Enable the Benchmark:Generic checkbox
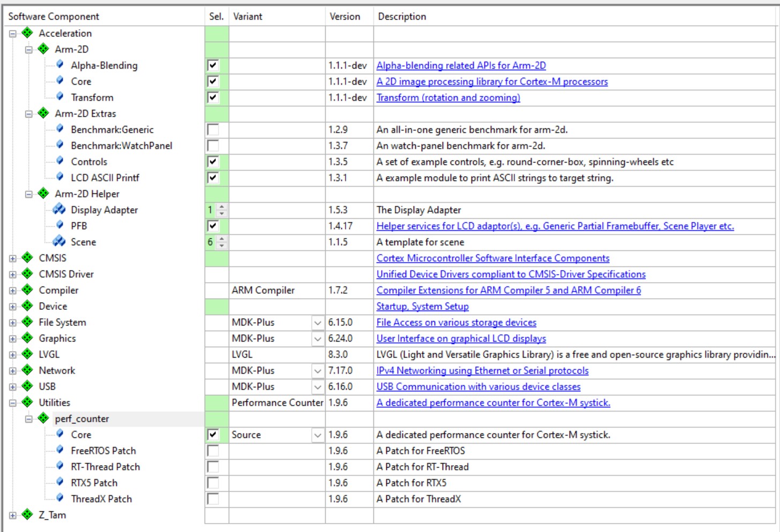The height and width of the screenshot is (532, 780). (213, 130)
